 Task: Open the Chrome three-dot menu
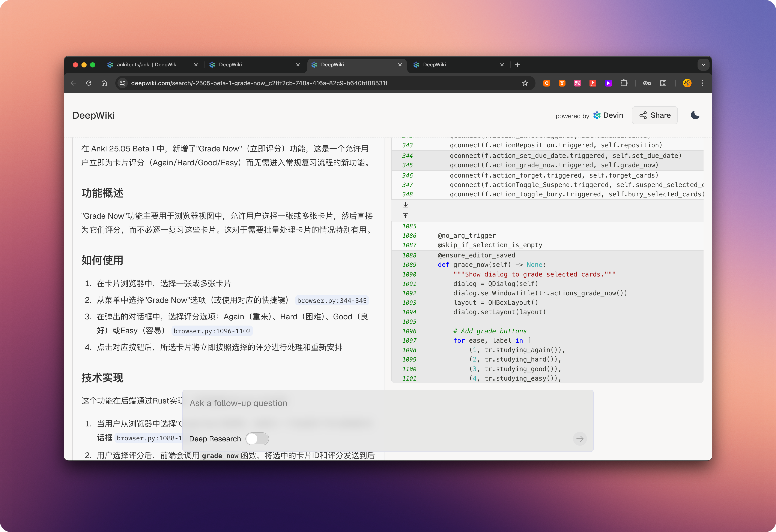tap(703, 83)
